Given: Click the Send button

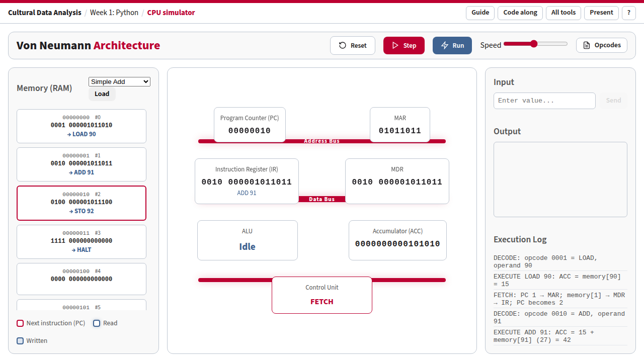Looking at the screenshot, I should (x=613, y=101).
